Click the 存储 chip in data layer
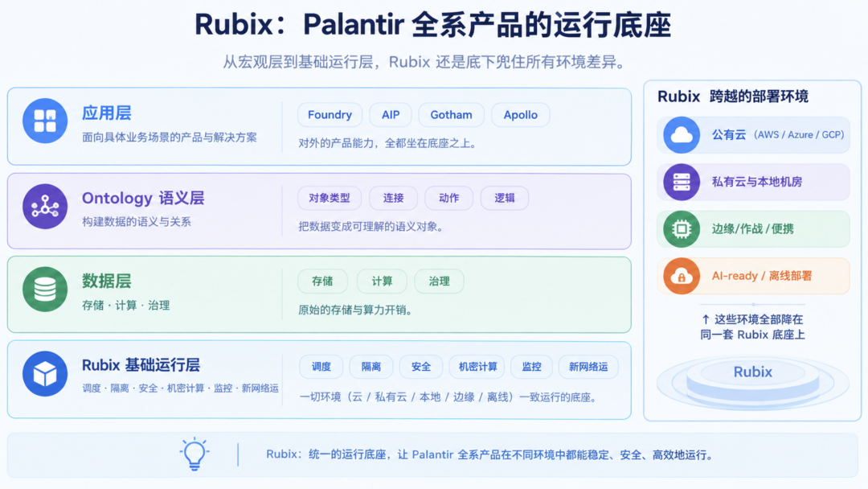This screenshot has width=868, height=489. 323,281
